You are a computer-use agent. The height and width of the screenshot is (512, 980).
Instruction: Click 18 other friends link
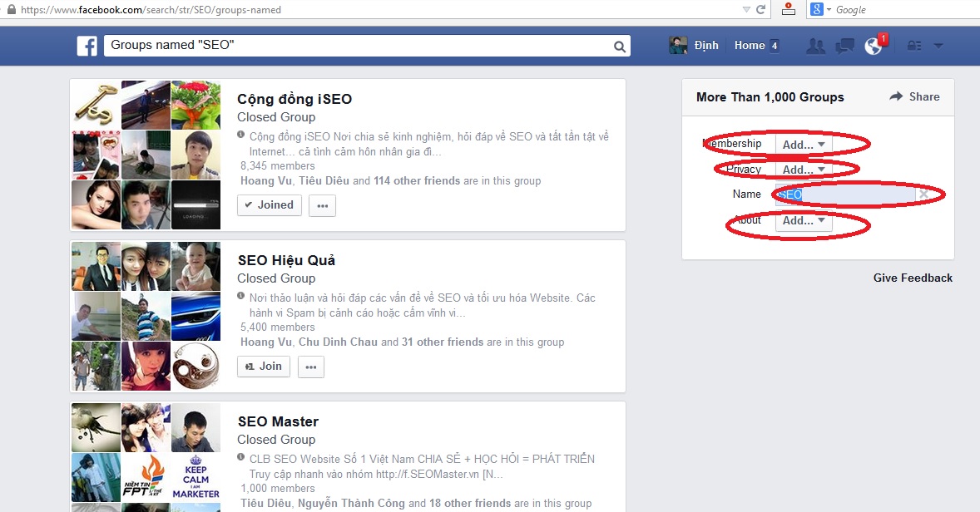[x=470, y=503]
